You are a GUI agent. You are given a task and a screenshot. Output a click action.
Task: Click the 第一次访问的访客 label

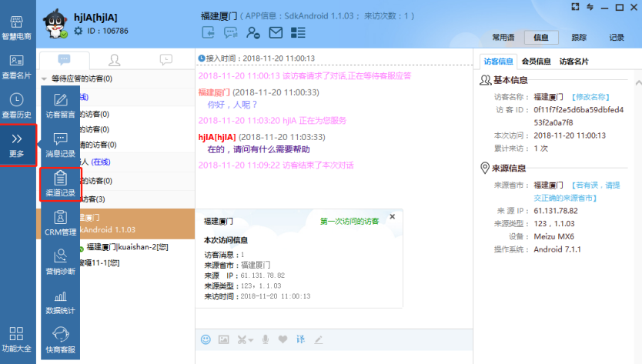349,222
